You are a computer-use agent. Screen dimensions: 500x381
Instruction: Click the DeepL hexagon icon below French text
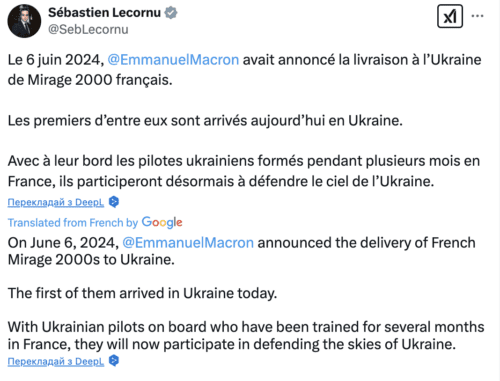click(114, 202)
